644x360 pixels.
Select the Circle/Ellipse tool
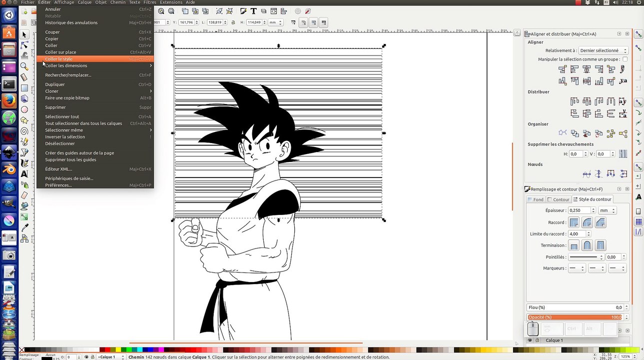pyautogui.click(x=24, y=109)
